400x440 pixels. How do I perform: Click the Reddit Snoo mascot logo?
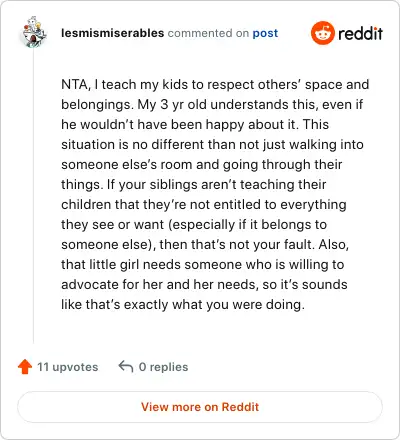point(322,33)
